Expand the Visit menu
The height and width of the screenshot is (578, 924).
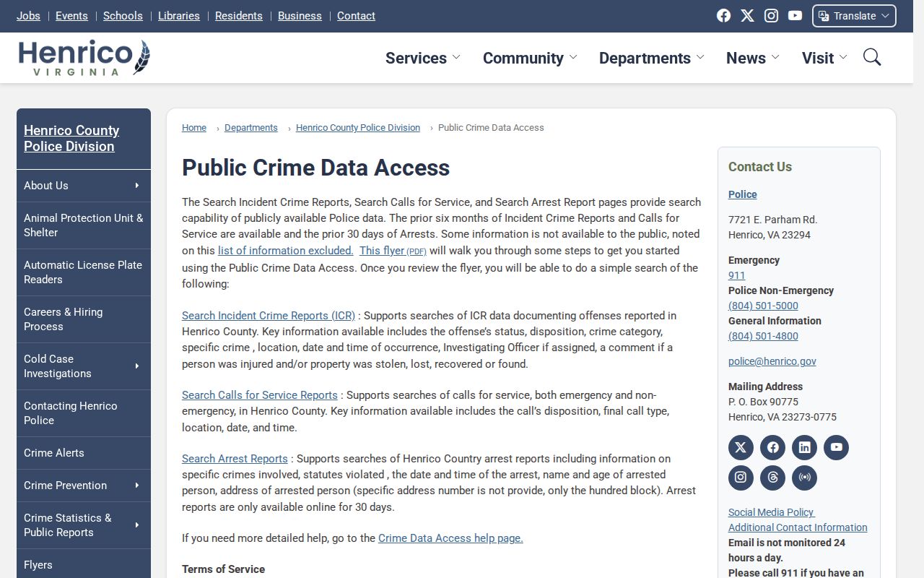824,58
